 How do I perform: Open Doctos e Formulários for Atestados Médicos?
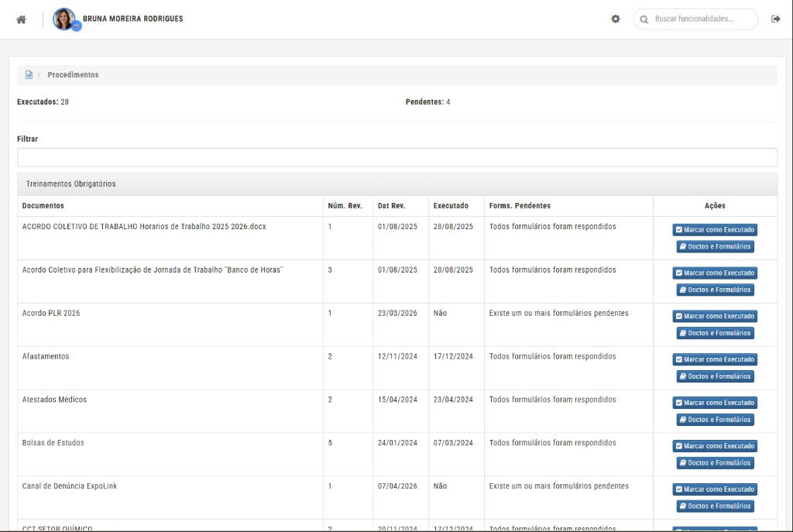coord(715,420)
